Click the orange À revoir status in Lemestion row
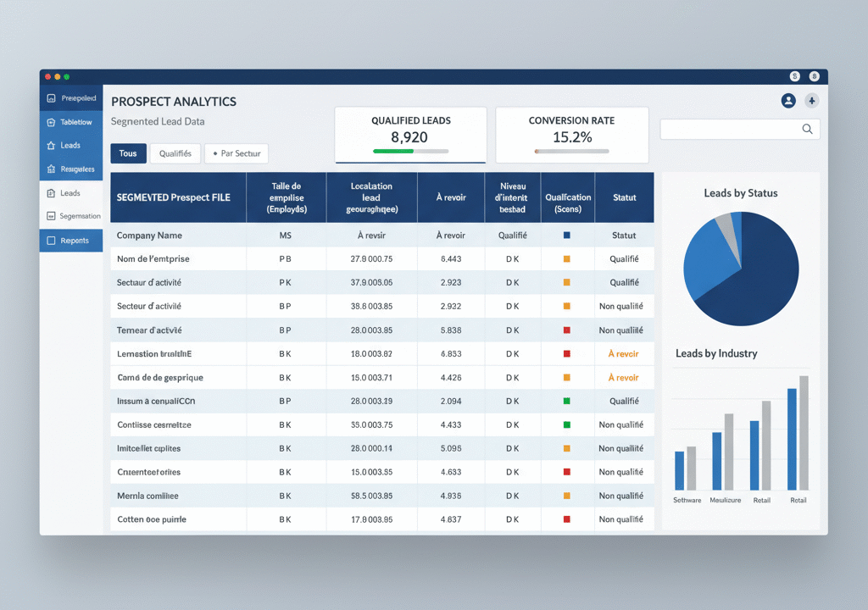The image size is (868, 610). pyautogui.click(x=623, y=354)
